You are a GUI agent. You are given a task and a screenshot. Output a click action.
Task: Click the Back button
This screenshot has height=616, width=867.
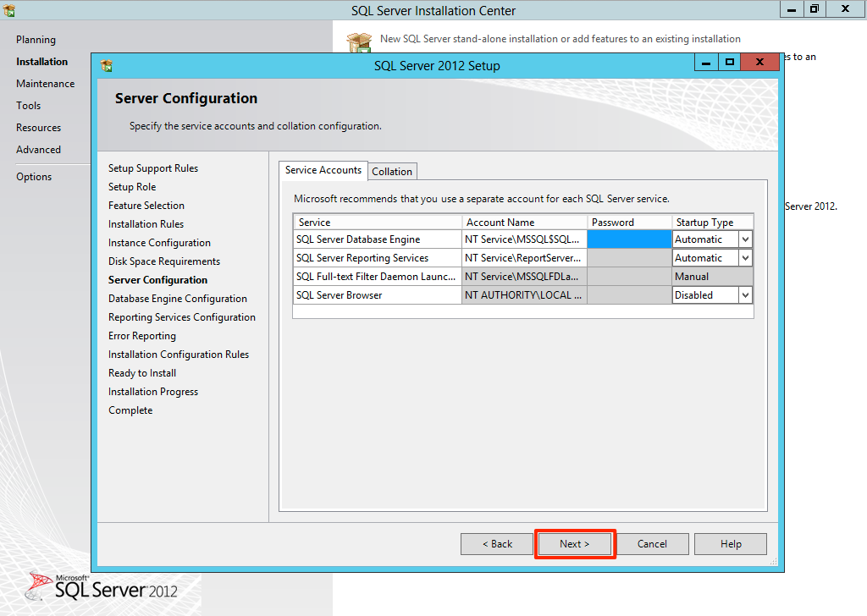click(x=497, y=544)
